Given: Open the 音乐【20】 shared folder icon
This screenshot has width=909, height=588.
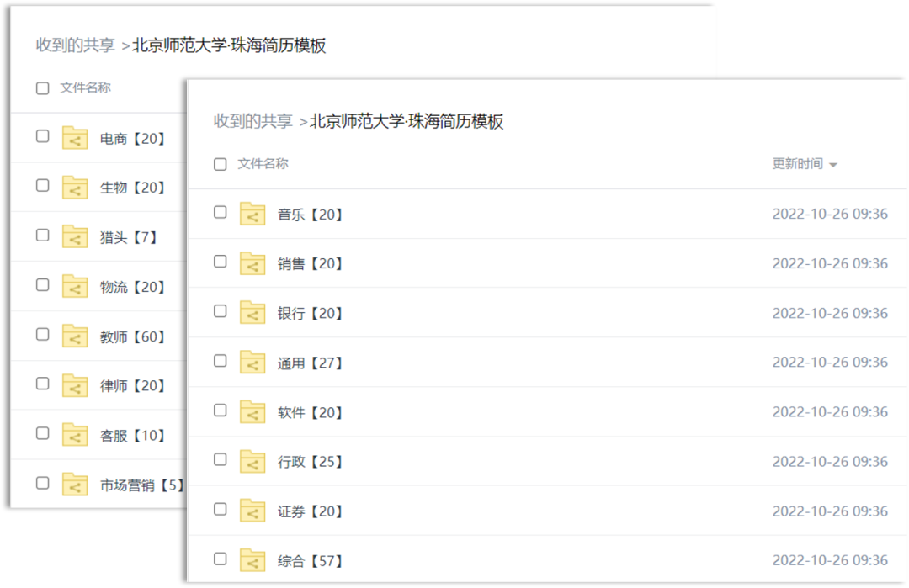Looking at the screenshot, I should point(252,215).
